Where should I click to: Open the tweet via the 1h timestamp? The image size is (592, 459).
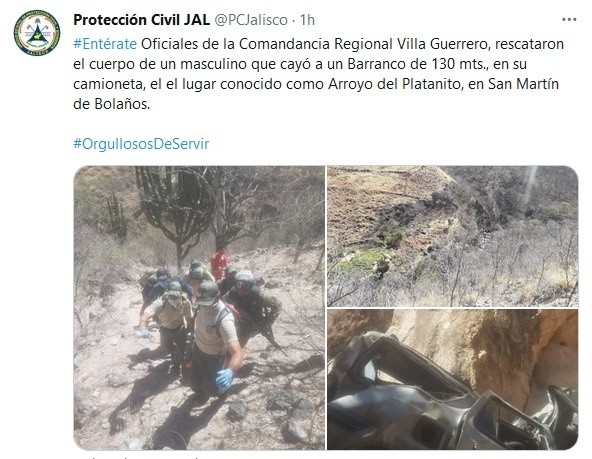click(x=307, y=20)
